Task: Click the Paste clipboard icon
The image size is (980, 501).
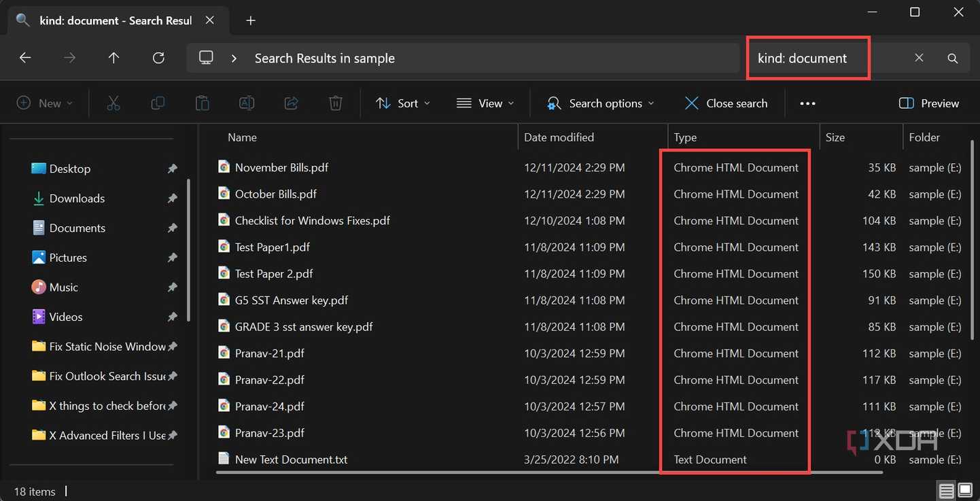Action: tap(202, 103)
